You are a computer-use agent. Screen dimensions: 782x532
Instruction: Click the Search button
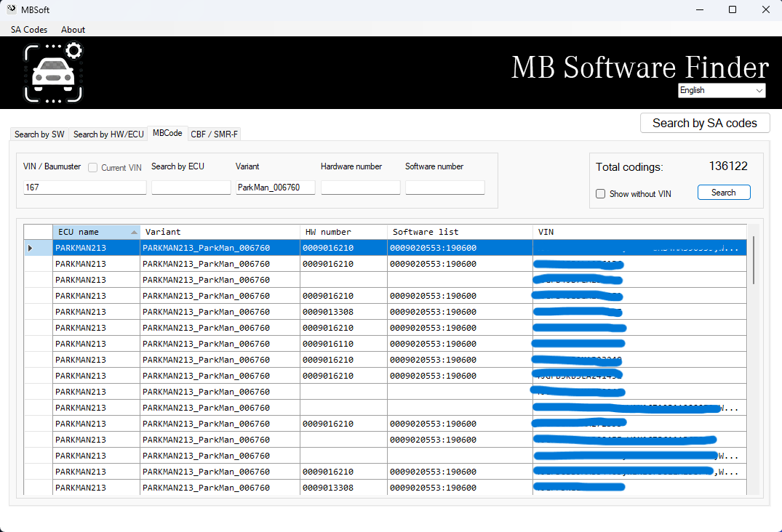(x=723, y=193)
